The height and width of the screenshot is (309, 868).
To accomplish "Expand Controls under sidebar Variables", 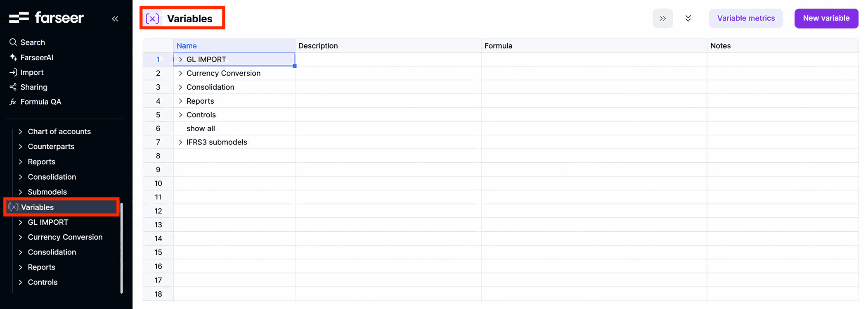I will click(20, 282).
